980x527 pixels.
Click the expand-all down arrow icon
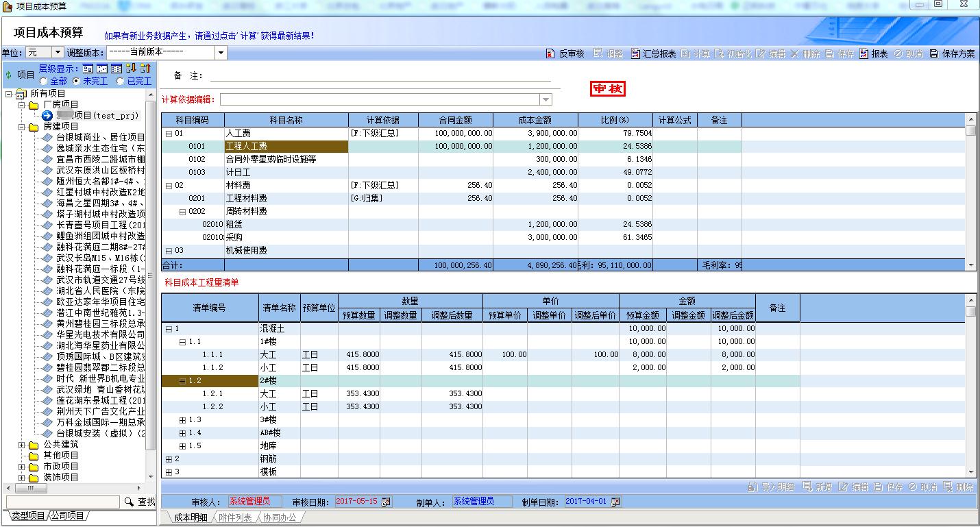[131, 69]
